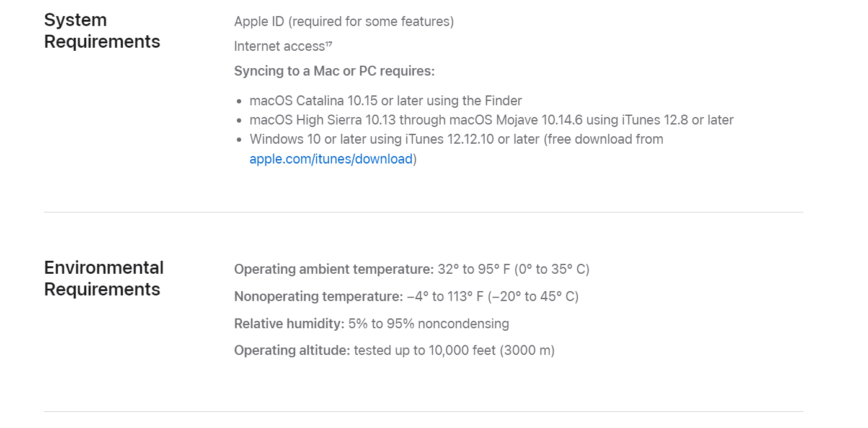This screenshot has width=868, height=428.
Task: Click the word 'Finder' in the Catalina line
Action: [503, 101]
